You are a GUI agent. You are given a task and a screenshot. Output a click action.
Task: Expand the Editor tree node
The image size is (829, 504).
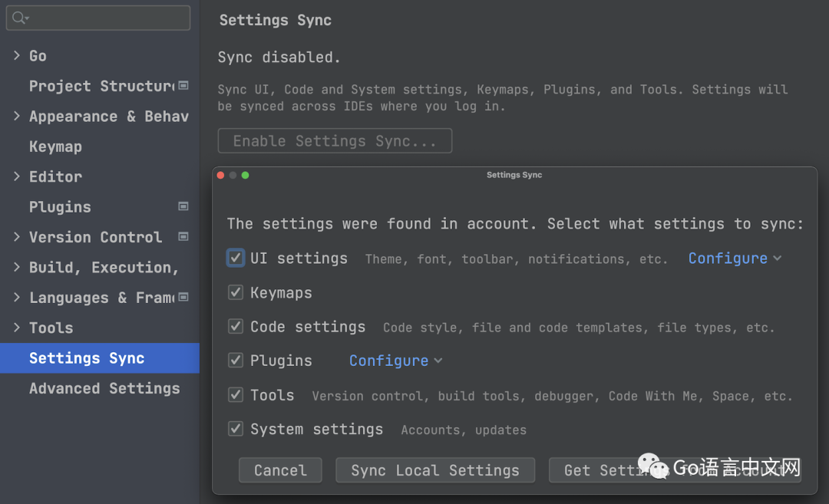17,176
